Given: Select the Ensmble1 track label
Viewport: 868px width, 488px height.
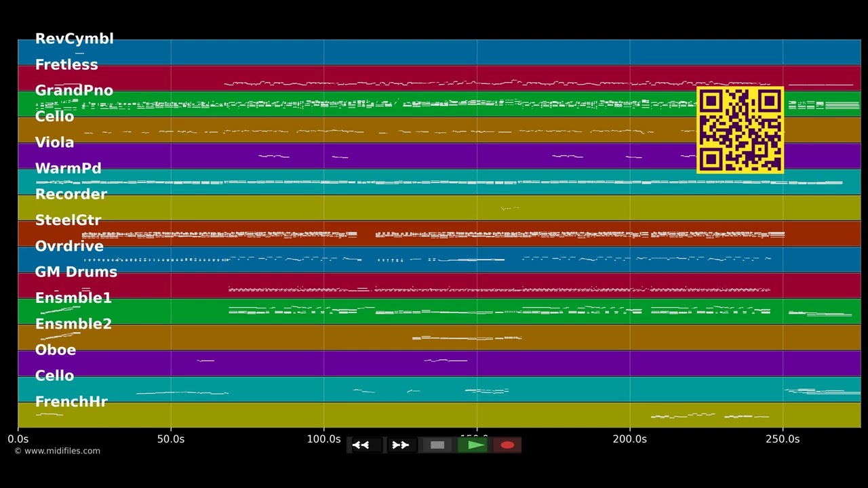Looking at the screenshot, I should point(73,298).
